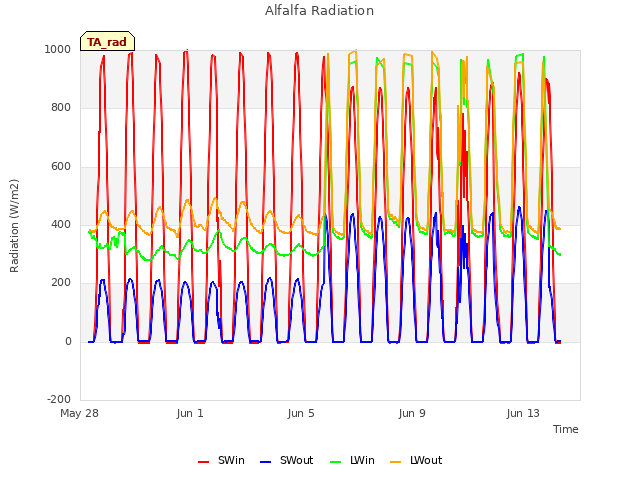Viewport: 640px width, 480px height.
Task: Select the chart title Alfalfa Radiation
Action: click(x=320, y=11)
